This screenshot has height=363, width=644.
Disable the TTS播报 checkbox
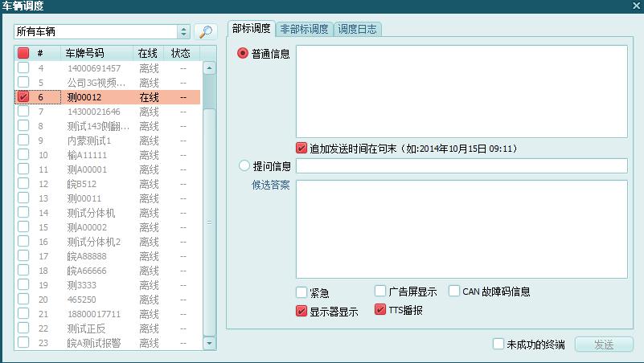click(x=380, y=310)
